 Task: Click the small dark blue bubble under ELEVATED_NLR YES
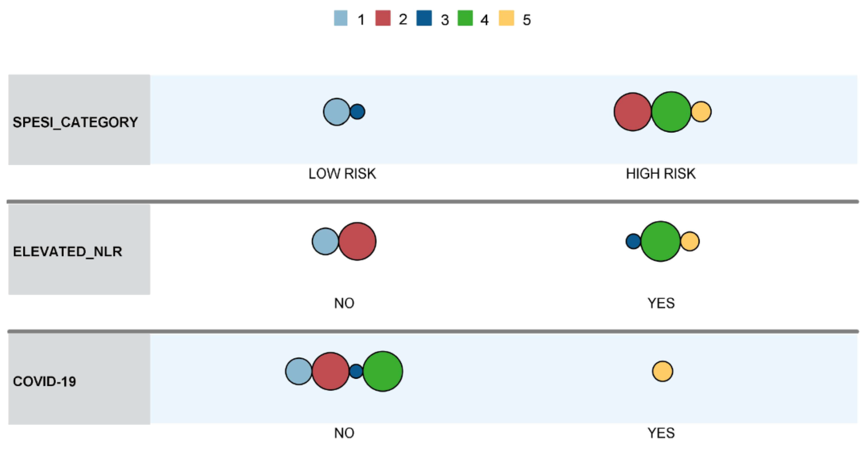633,241
